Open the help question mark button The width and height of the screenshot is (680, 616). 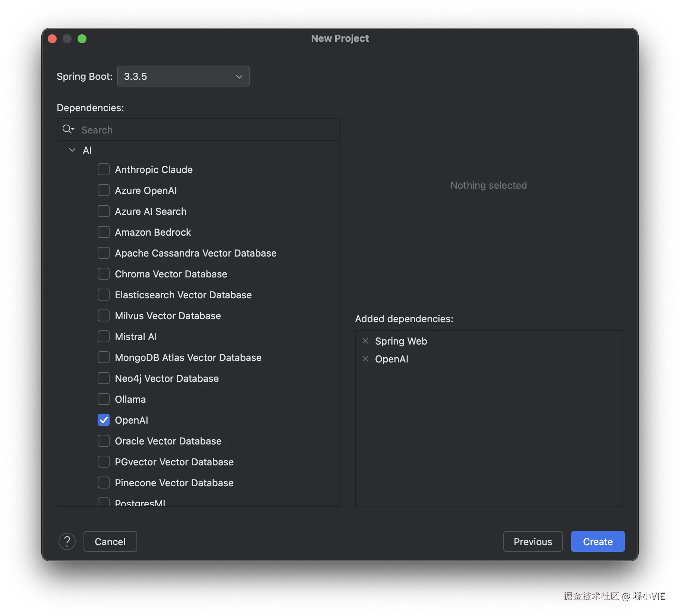coord(67,541)
